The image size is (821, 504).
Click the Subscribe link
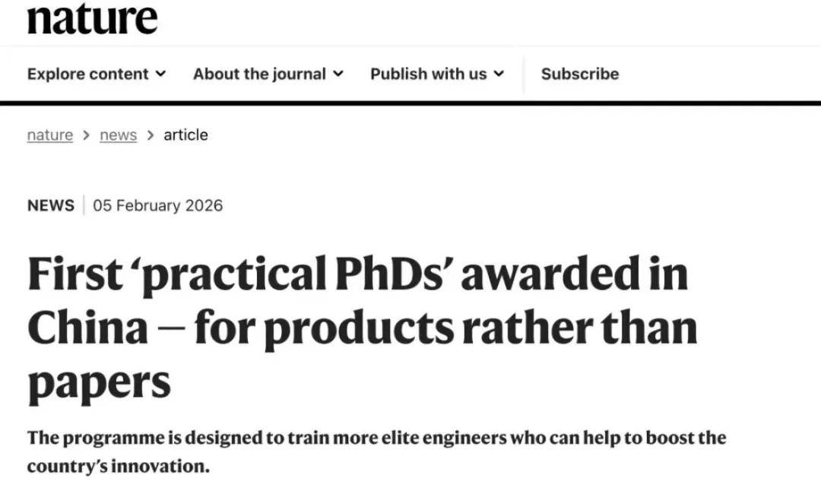(579, 74)
